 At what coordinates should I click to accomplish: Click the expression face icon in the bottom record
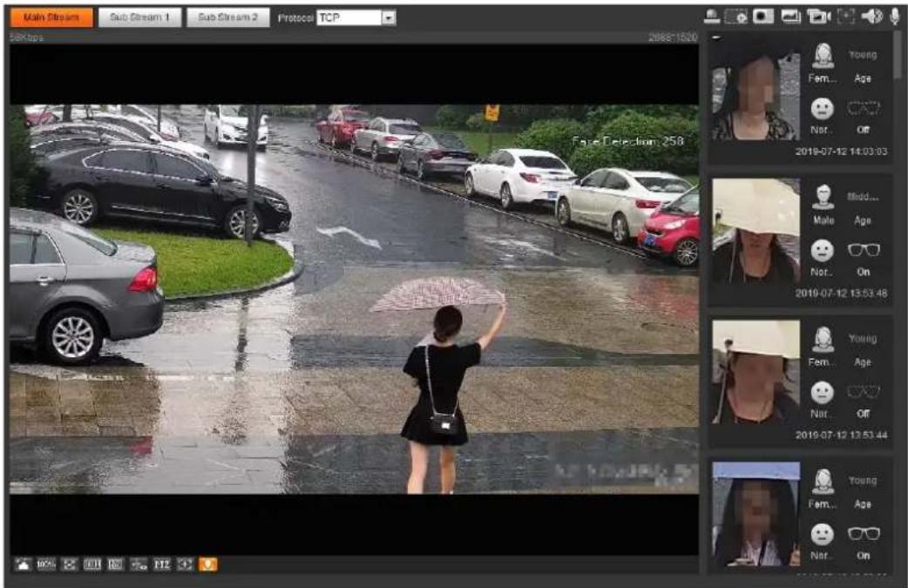[822, 534]
